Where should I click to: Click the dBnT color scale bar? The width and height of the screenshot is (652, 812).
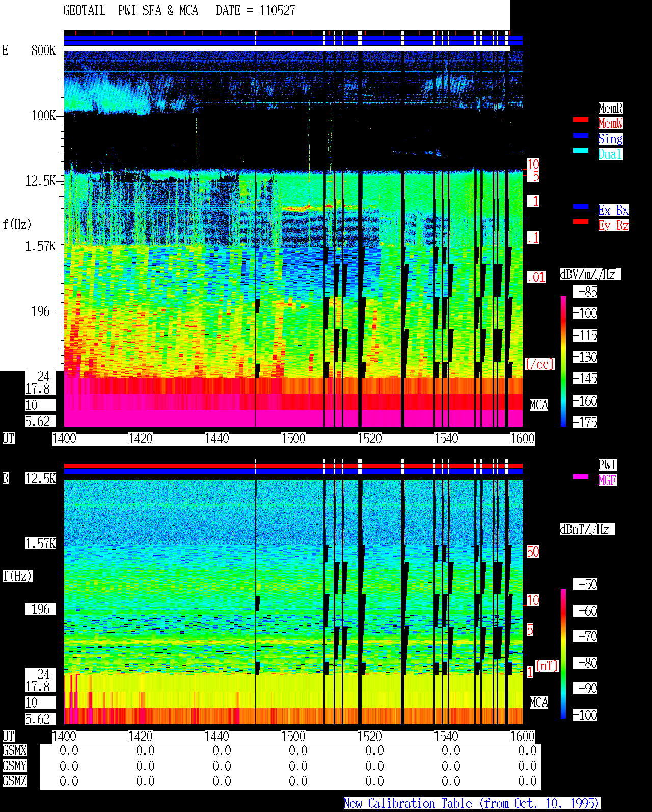pos(563,654)
